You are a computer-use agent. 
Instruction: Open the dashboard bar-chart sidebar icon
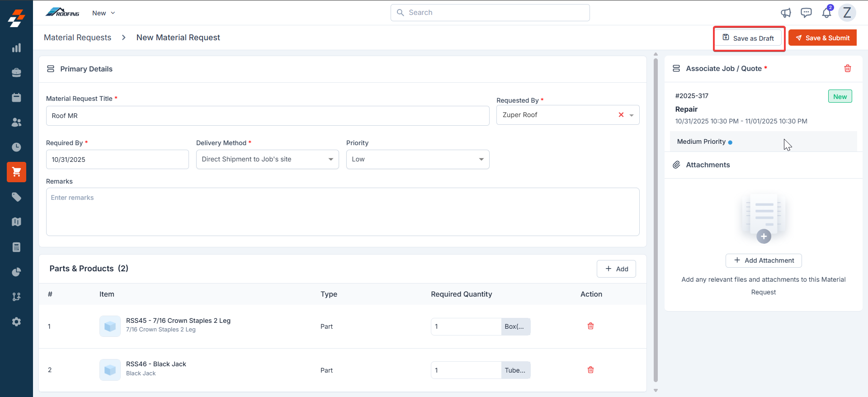click(16, 48)
